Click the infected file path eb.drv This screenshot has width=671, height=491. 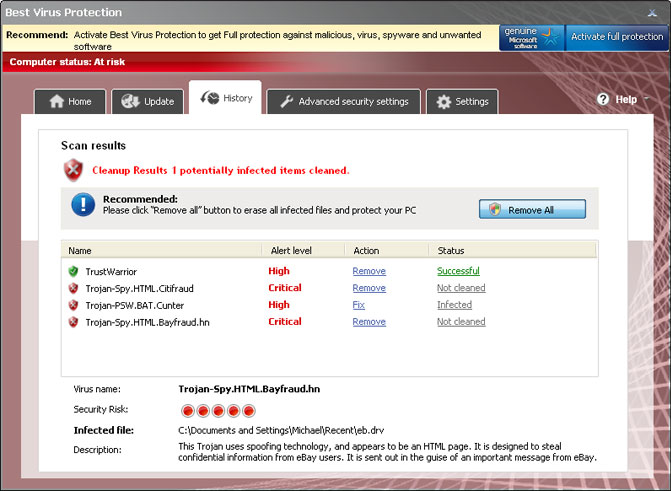[281, 430]
